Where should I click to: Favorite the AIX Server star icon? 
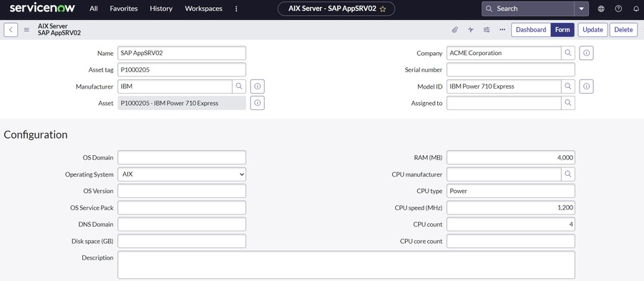(x=383, y=9)
